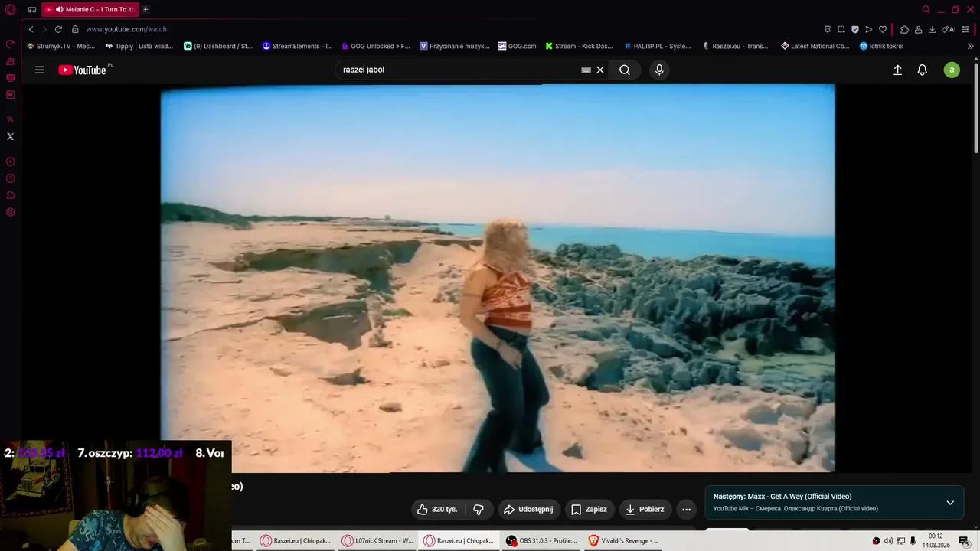Screen dimensions: 980x551
Task: Open the YouTube account avatar menu
Action: click(x=952, y=70)
